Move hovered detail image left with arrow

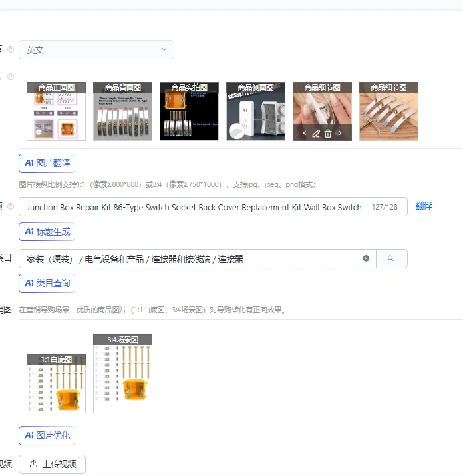click(304, 133)
